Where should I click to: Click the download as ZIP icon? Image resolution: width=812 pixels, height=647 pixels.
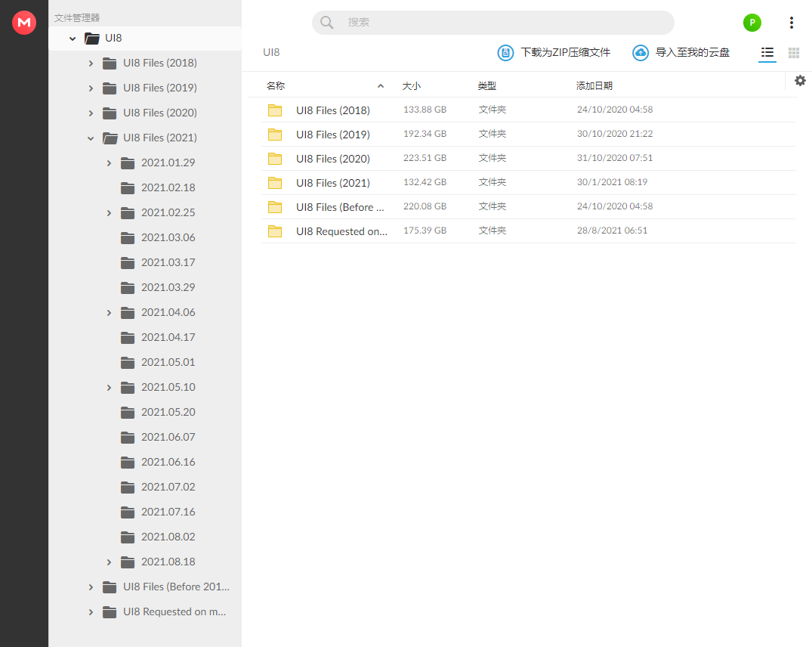point(505,52)
